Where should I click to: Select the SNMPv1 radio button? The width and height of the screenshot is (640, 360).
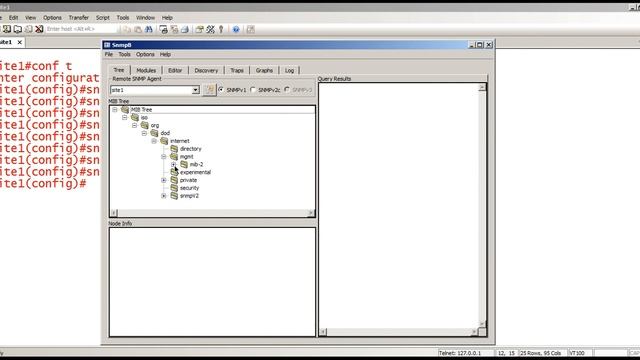[221, 89]
